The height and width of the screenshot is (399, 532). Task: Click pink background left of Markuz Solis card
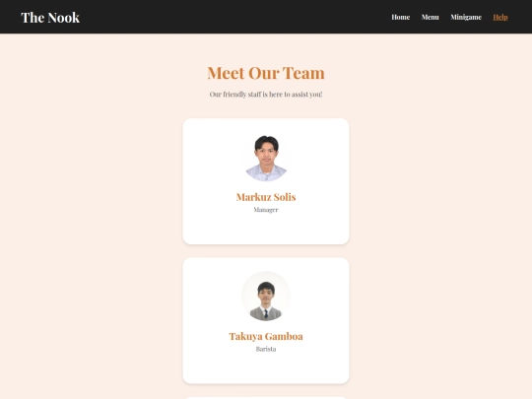click(x=92, y=181)
